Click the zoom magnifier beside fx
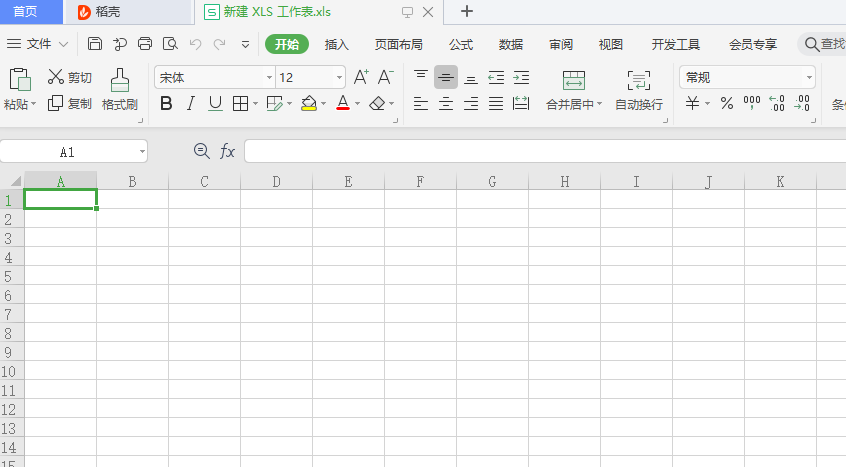The image size is (846, 467). [201, 151]
